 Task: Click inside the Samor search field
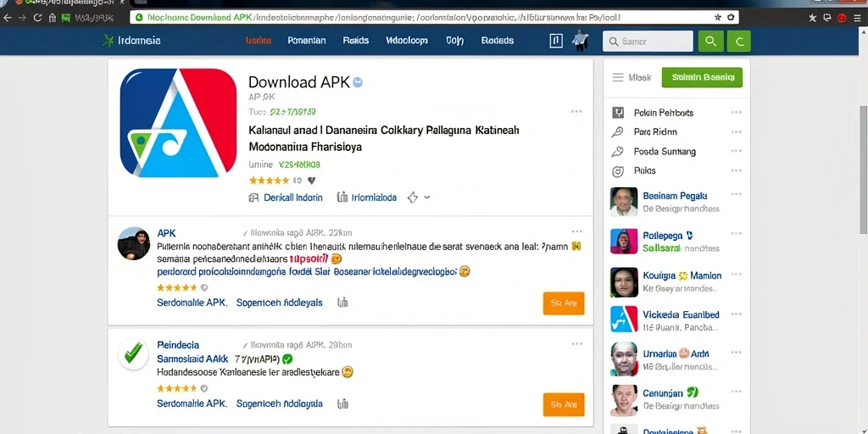(648, 41)
